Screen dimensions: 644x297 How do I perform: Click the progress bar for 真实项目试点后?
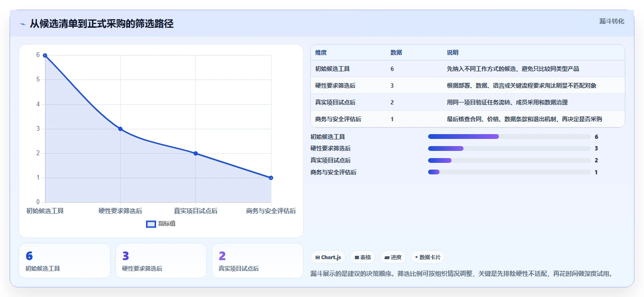[x=509, y=160]
